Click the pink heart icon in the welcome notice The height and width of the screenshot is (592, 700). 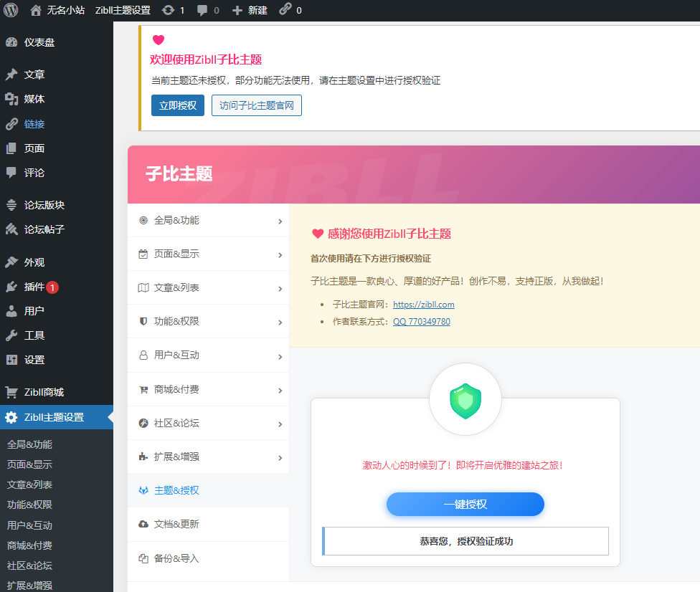tap(159, 39)
